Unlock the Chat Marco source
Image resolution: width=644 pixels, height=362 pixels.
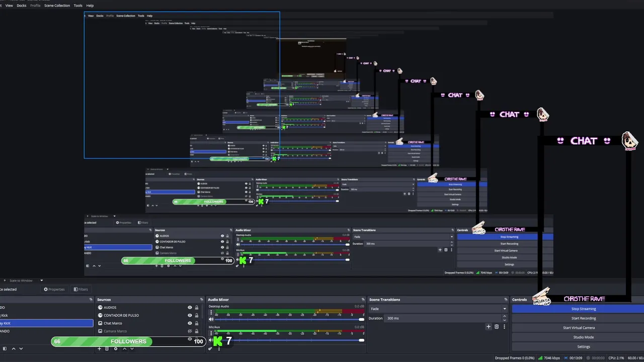point(197,323)
